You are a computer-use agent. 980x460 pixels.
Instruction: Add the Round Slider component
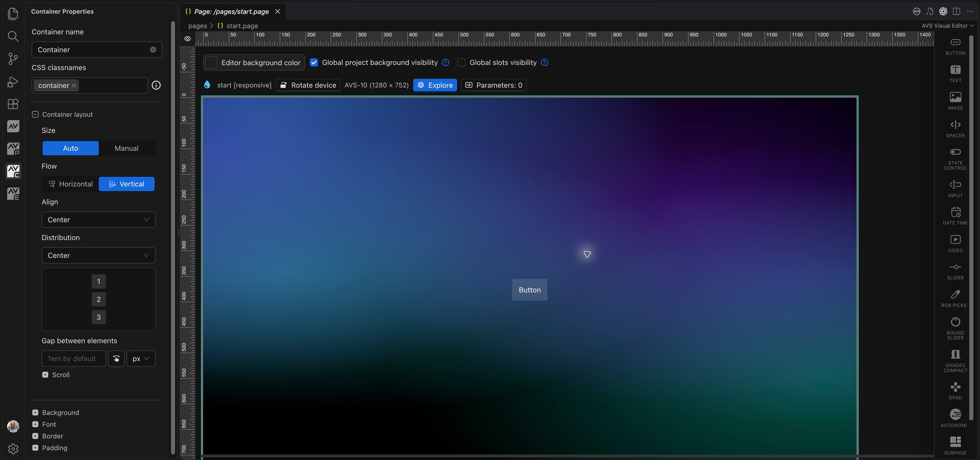(x=955, y=328)
